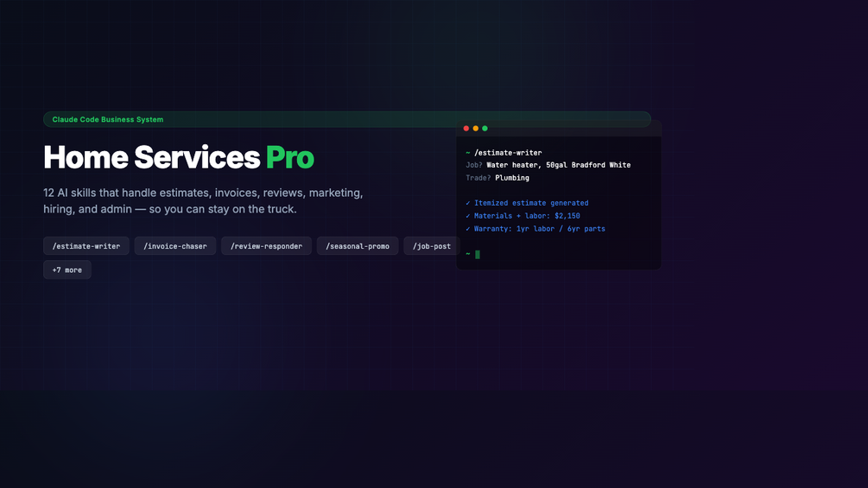Click the Claude Code Business System badge
The height and width of the screenshot is (488, 868).
(x=347, y=119)
